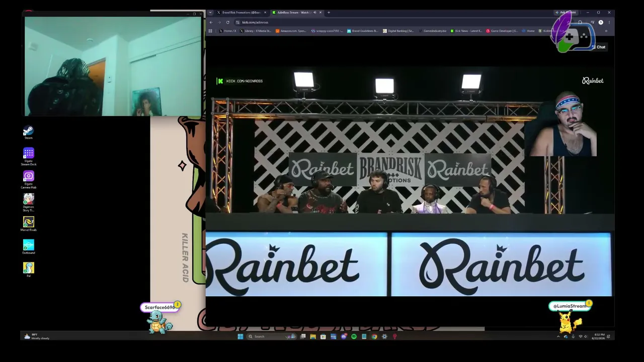Open the weather widget on taskbar
The height and width of the screenshot is (362, 644).
[x=38, y=336]
